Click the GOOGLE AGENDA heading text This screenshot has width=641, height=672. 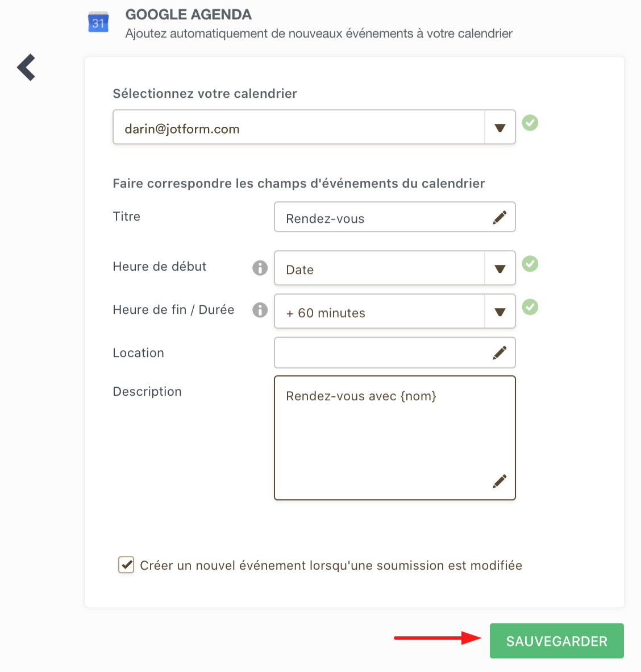pos(188,15)
